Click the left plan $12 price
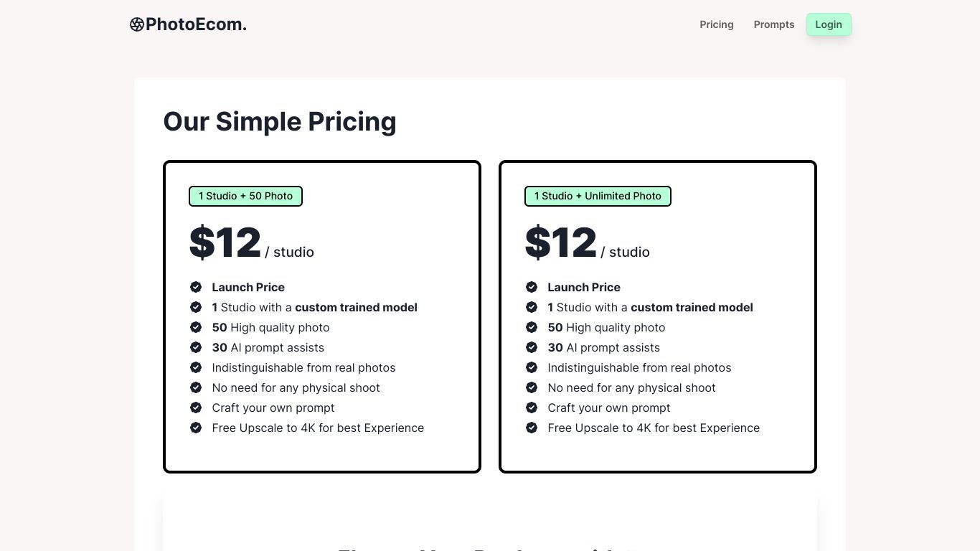The width and height of the screenshot is (980, 551). point(225,242)
